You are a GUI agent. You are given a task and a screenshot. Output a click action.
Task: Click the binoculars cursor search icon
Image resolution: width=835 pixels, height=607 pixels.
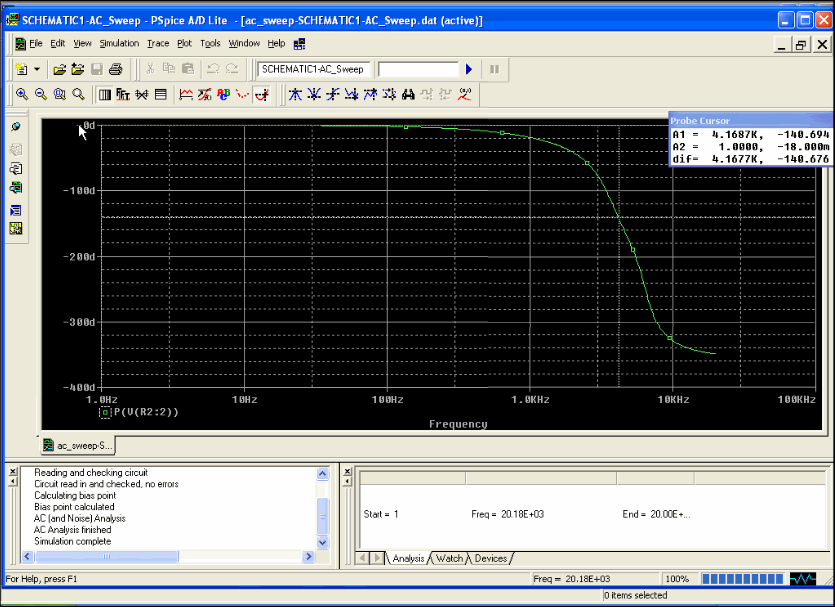pos(408,95)
